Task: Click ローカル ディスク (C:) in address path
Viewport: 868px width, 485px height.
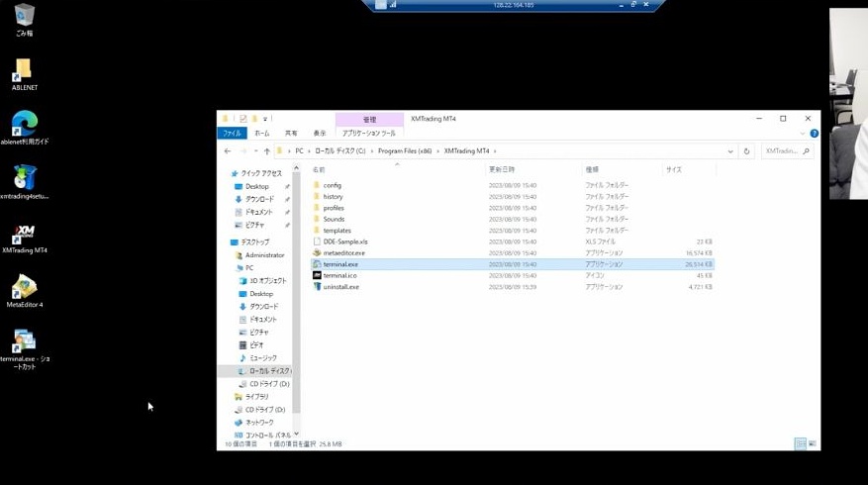Action: coord(339,151)
